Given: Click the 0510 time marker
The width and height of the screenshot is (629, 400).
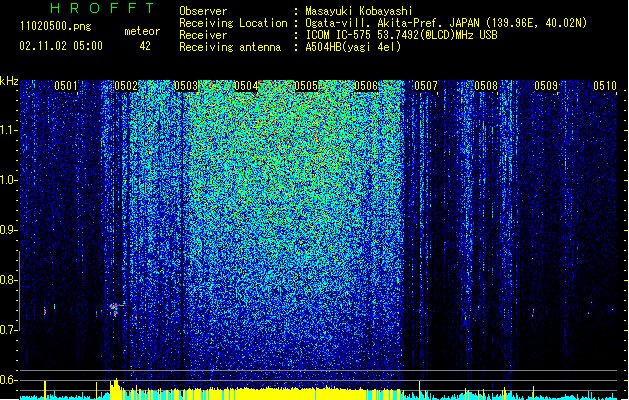Looking at the screenshot, I should pyautogui.click(x=605, y=86).
